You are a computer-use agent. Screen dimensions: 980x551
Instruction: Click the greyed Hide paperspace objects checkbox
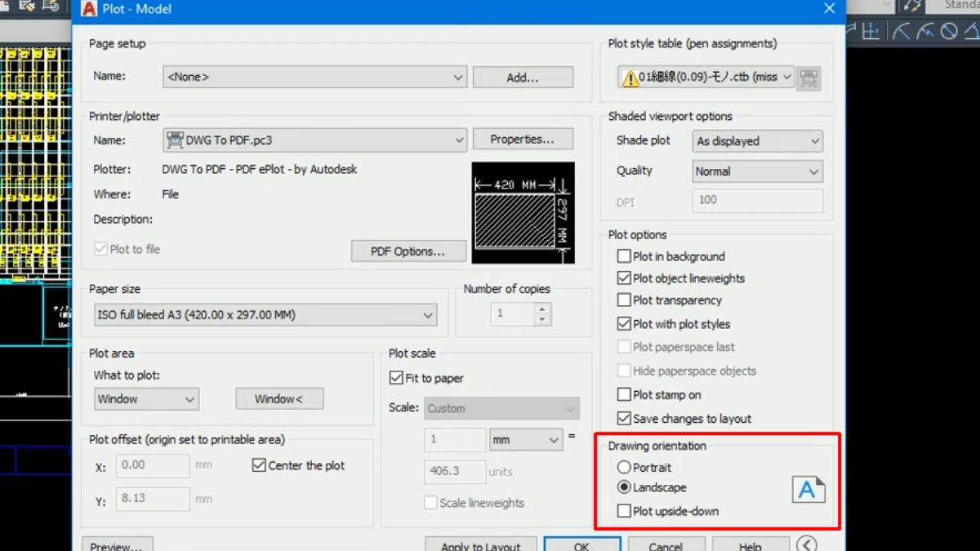624,371
